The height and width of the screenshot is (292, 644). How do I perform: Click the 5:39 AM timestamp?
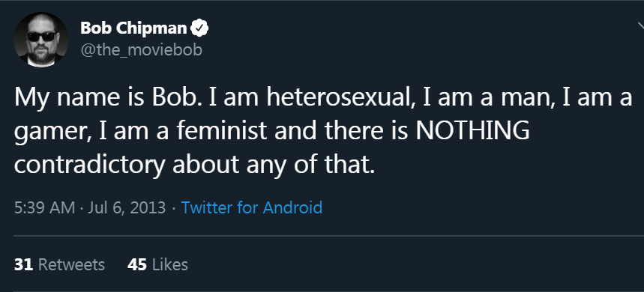[x=45, y=207]
